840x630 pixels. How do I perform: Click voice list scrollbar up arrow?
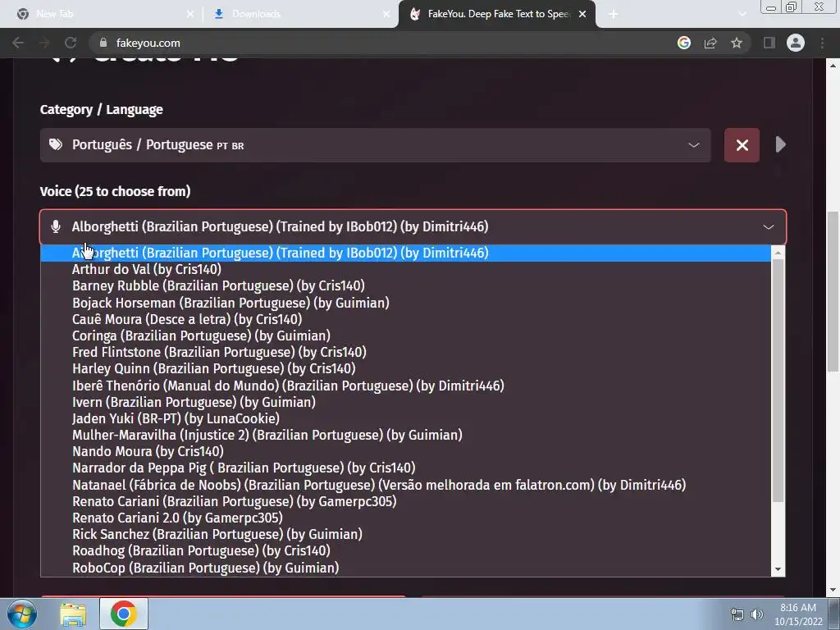pyautogui.click(x=778, y=252)
